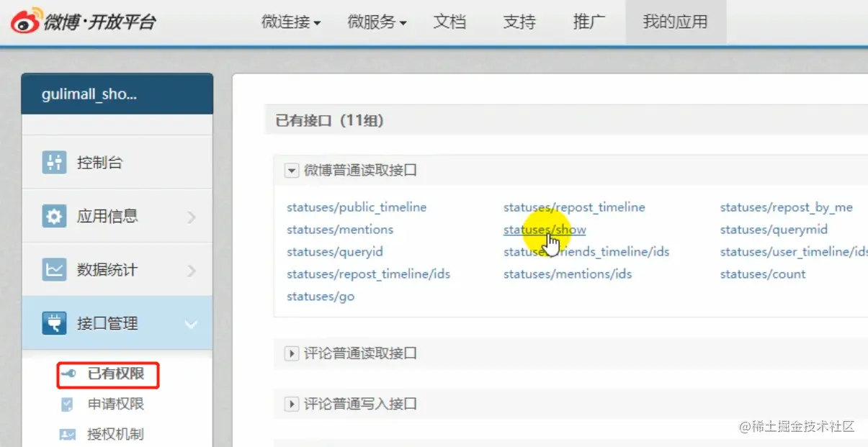Select the 已有权限 key icon

click(x=68, y=374)
